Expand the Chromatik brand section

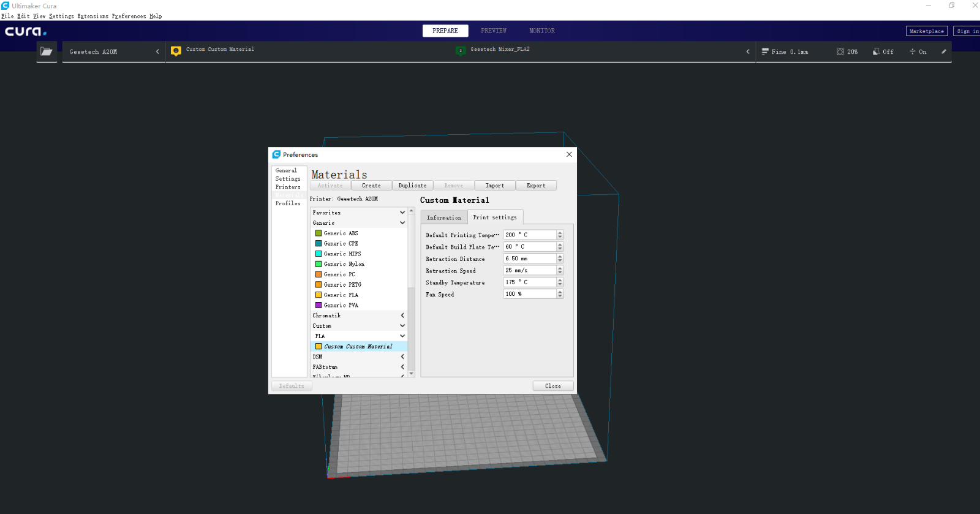(x=402, y=316)
